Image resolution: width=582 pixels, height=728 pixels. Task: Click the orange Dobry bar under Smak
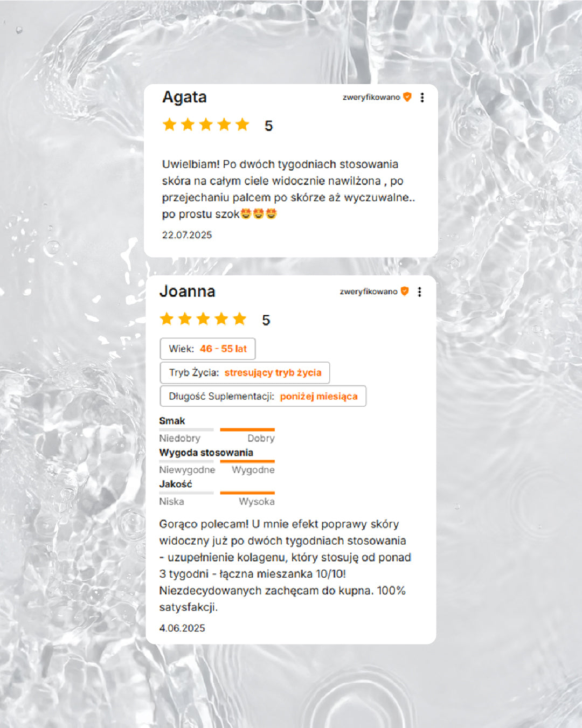coord(247,429)
